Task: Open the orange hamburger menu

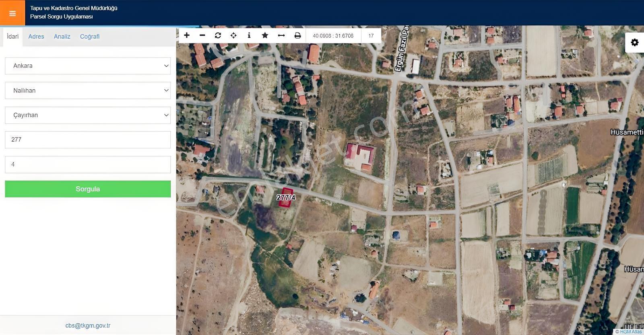Action: pyautogui.click(x=12, y=13)
